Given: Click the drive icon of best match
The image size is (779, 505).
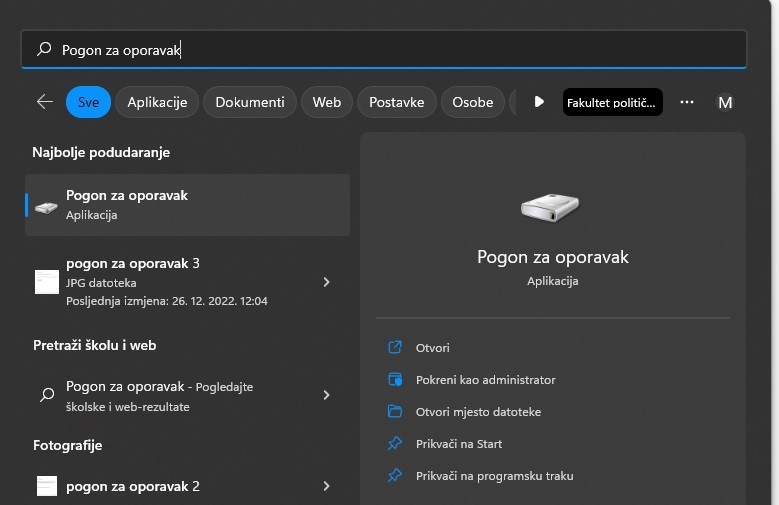Looking at the screenshot, I should pyautogui.click(x=46, y=207).
